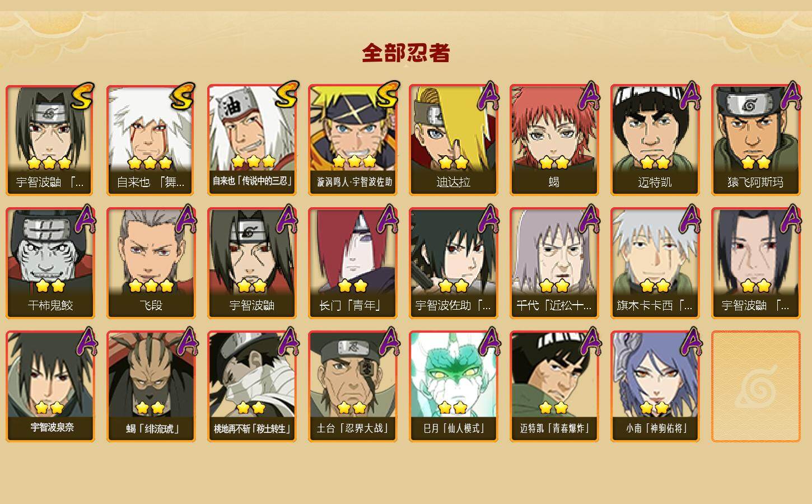
Task: Select the 小南「神驹佑将」 card
Action: [x=655, y=386]
